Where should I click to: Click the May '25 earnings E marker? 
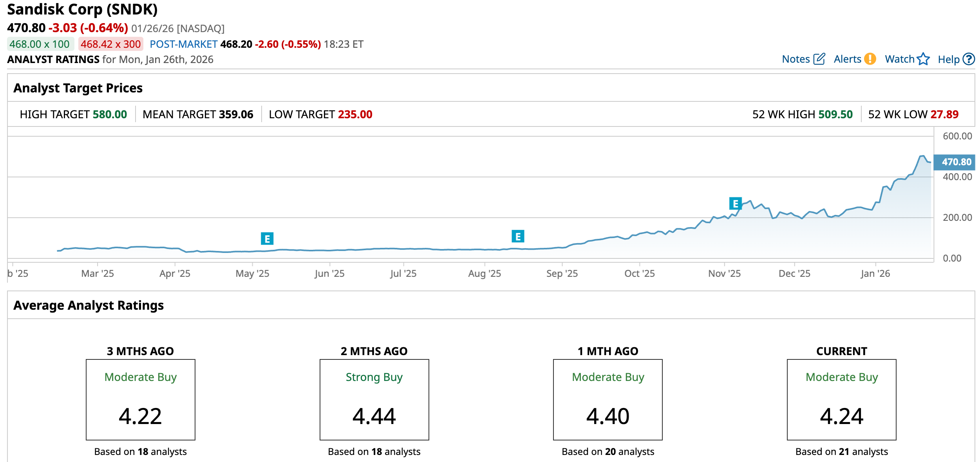267,238
